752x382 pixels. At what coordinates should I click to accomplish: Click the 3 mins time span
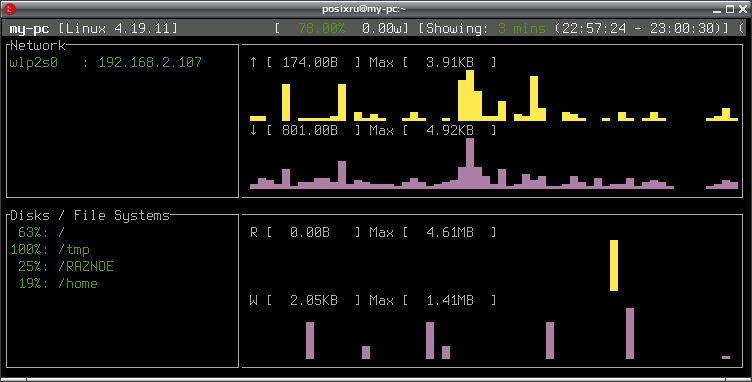click(522, 28)
